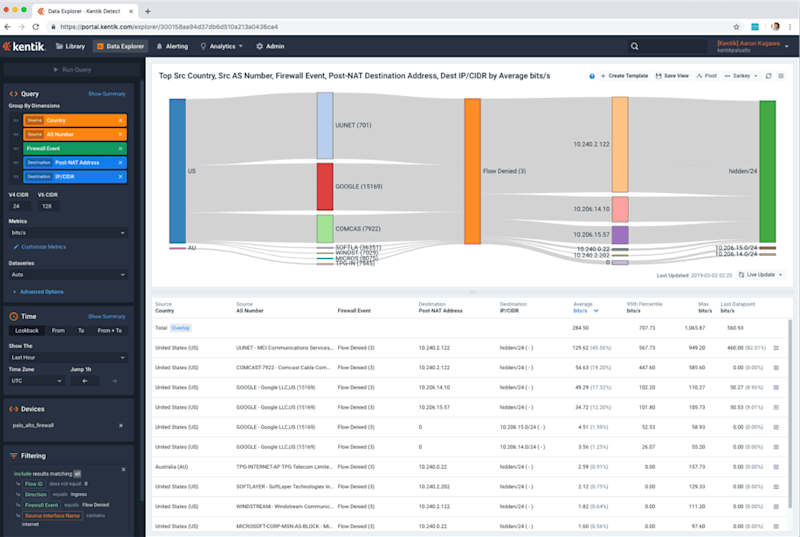The height and width of the screenshot is (537, 800).
Task: Click the red GOOGLE node in Sankey
Action: tap(325, 187)
